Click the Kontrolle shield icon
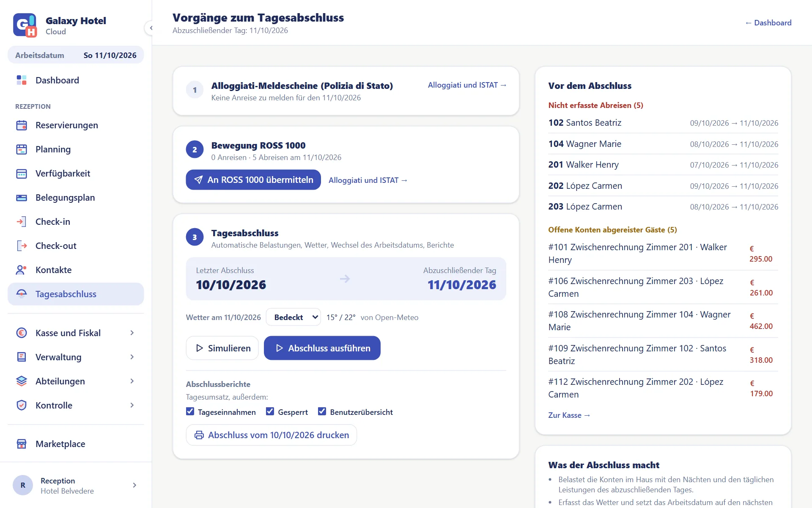The width and height of the screenshot is (812, 508). pyautogui.click(x=22, y=406)
